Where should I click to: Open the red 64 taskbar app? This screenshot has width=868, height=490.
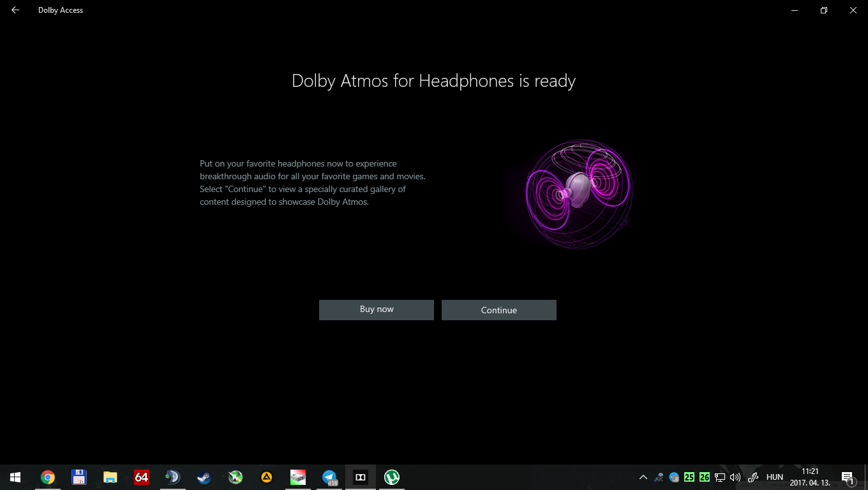pos(141,477)
